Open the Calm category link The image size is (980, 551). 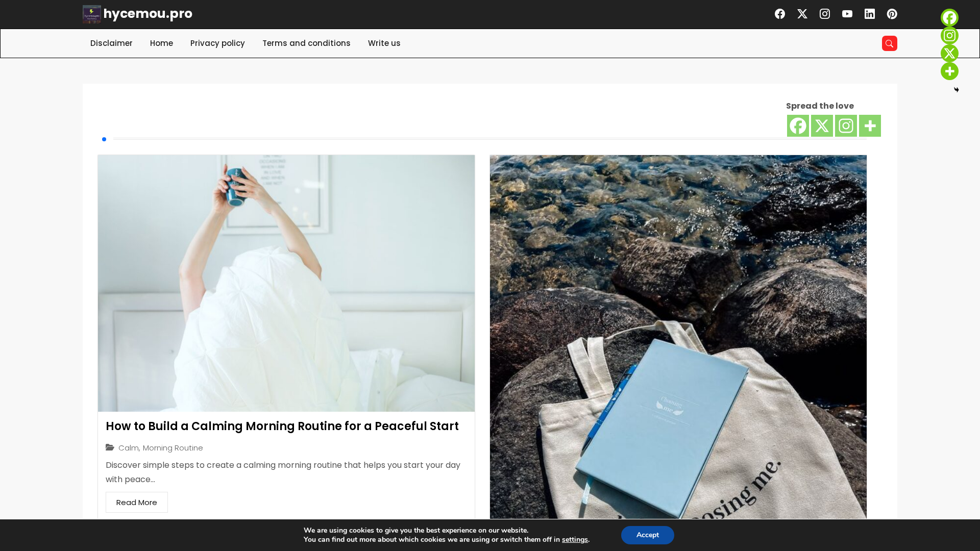[x=129, y=448]
